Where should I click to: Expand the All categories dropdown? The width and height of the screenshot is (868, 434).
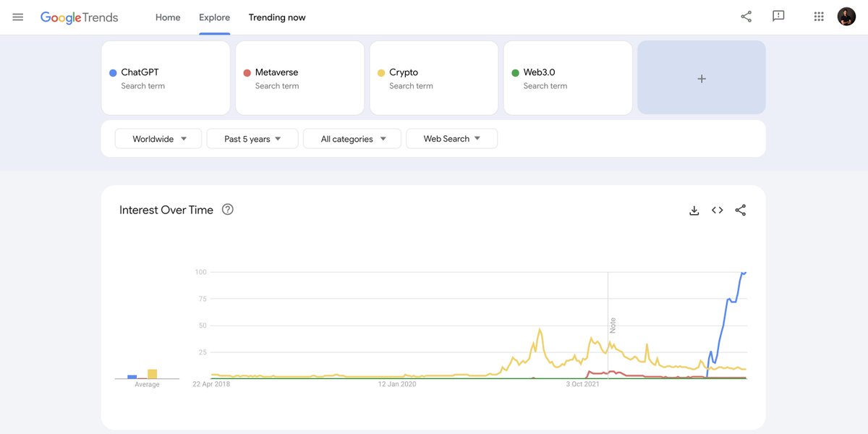pos(352,139)
